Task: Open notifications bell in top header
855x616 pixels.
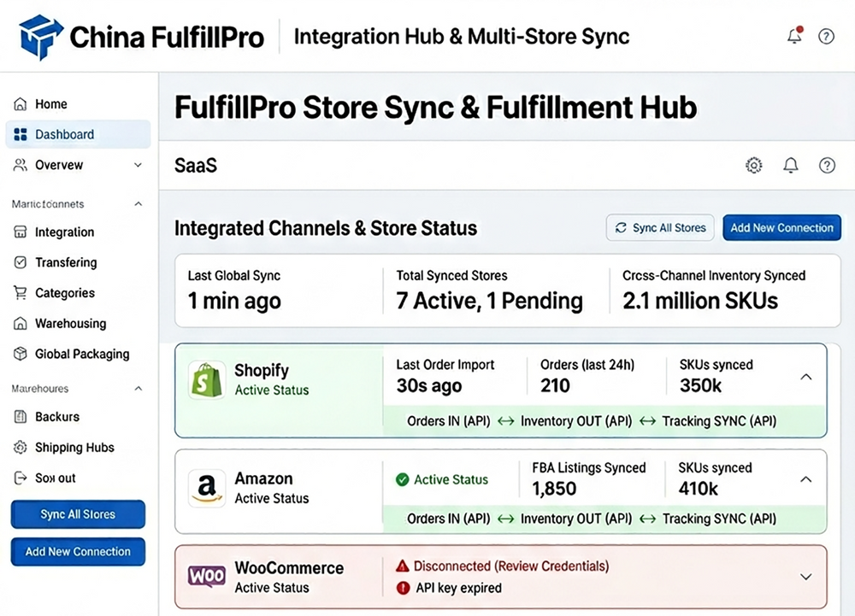Action: (x=795, y=35)
